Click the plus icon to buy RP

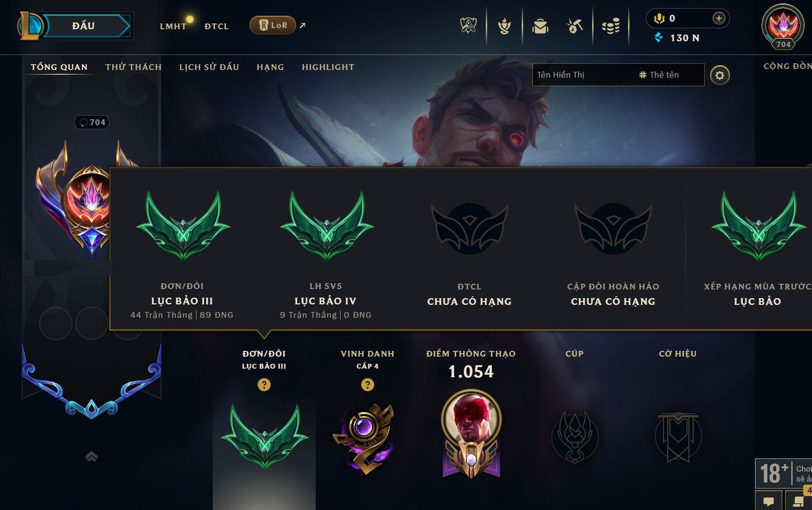[719, 18]
